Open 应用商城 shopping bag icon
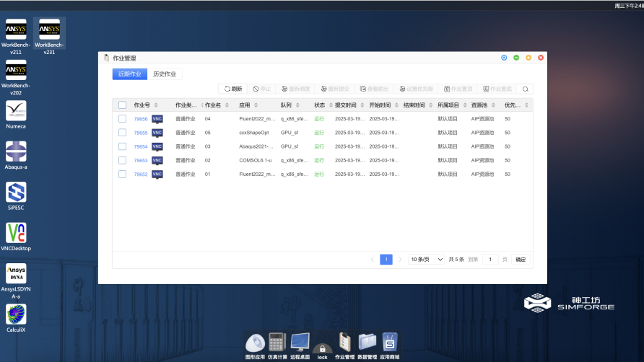 click(390, 342)
